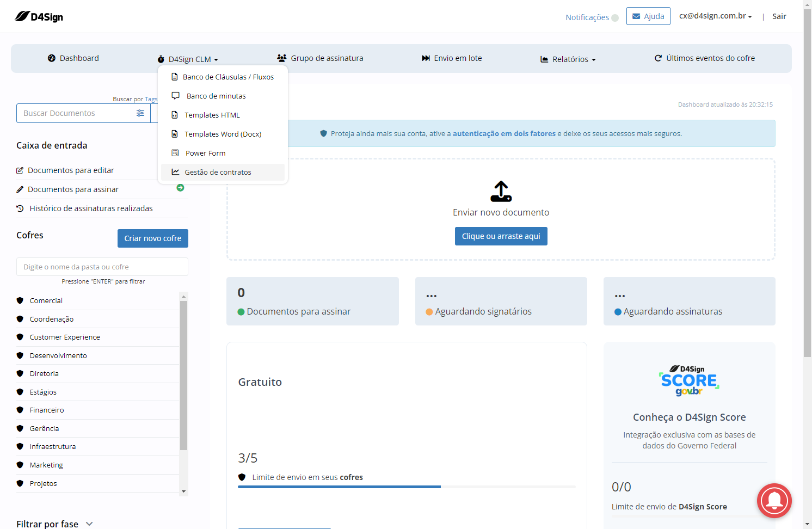812x529 pixels.
Task: Go to Envio em lote
Action: (x=452, y=58)
